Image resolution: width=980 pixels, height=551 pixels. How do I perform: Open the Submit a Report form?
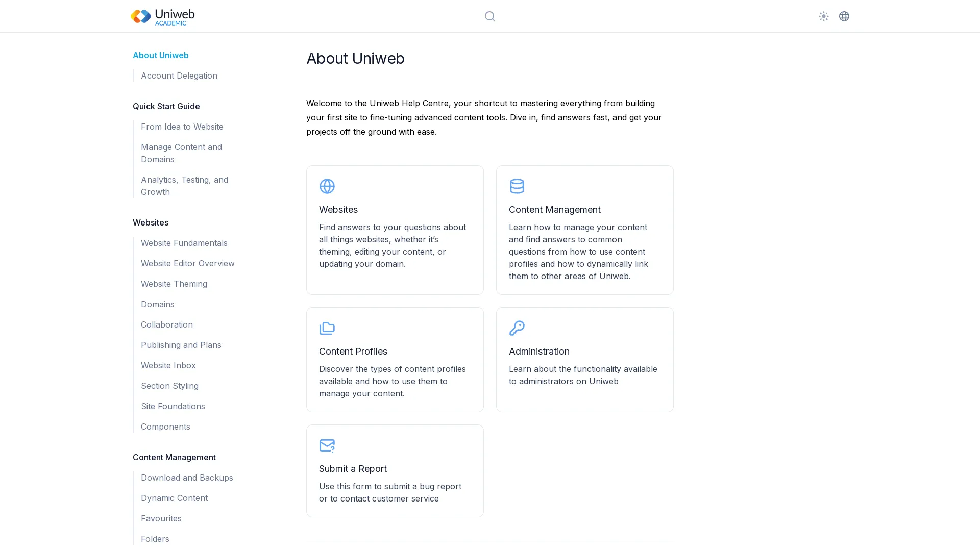(395, 470)
